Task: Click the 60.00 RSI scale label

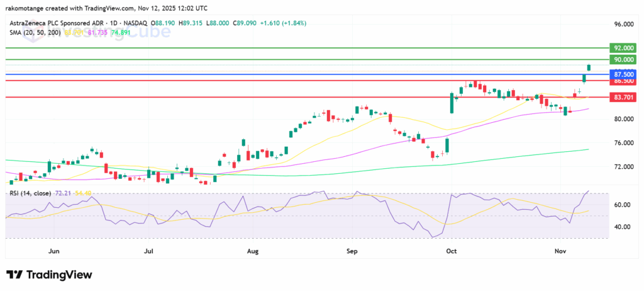Action: 623,205
